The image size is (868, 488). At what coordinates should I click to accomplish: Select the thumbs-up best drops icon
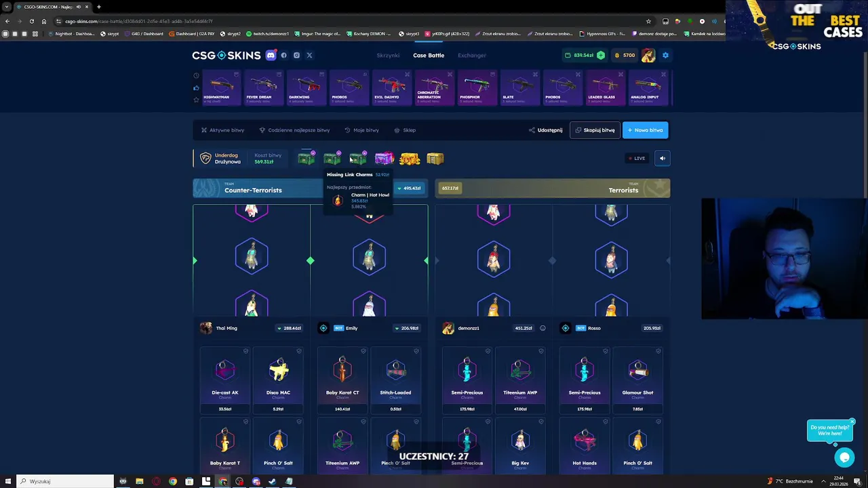(196, 87)
